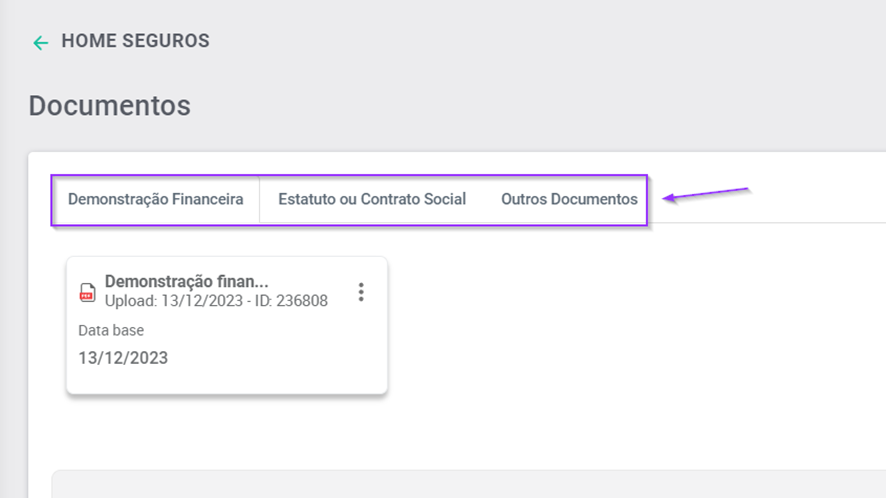Click the purple arrow pointing at the tabs
The width and height of the screenshot is (886, 498).
[707, 194]
